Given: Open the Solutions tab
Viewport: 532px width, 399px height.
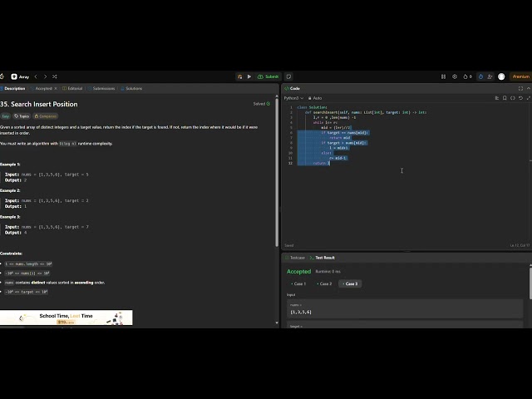Looking at the screenshot, I should (x=131, y=89).
